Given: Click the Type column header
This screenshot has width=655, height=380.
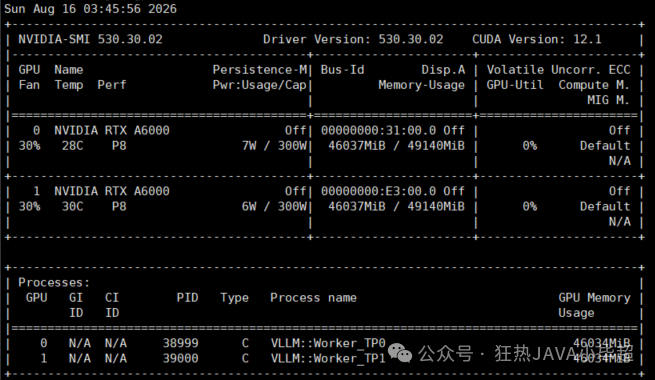Looking at the screenshot, I should (x=234, y=298).
